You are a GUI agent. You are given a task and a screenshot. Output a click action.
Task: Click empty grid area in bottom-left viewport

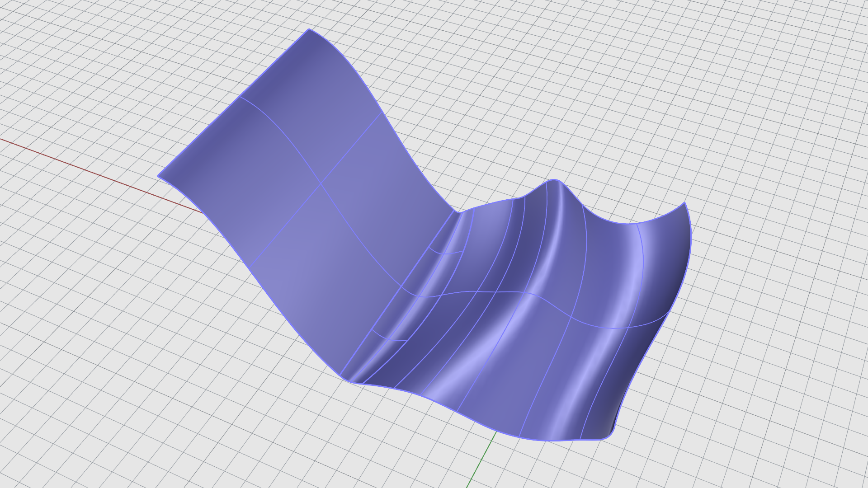pyautogui.click(x=136, y=384)
